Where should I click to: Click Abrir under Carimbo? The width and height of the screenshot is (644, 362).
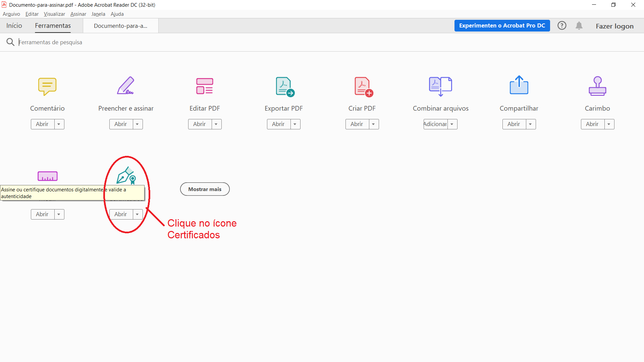coord(593,124)
